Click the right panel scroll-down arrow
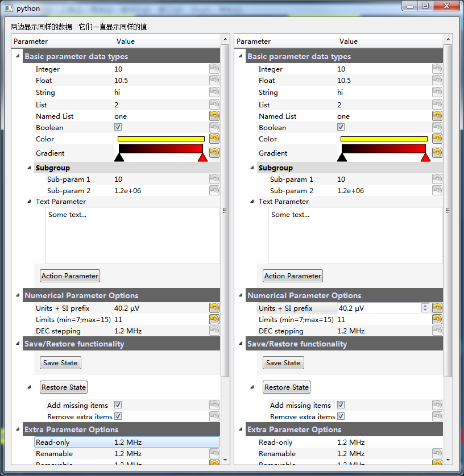The height and width of the screenshot is (476, 464). (448, 460)
